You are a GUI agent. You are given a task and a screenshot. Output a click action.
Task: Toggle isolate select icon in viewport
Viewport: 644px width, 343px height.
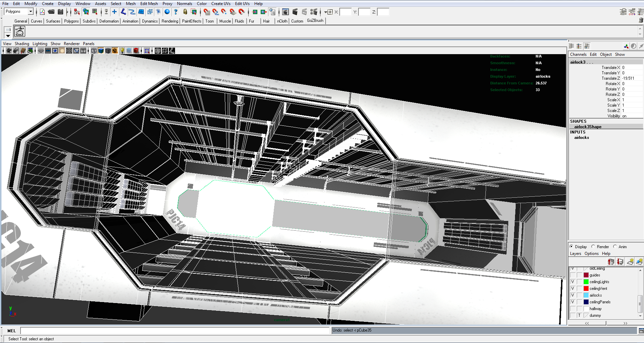click(x=147, y=51)
